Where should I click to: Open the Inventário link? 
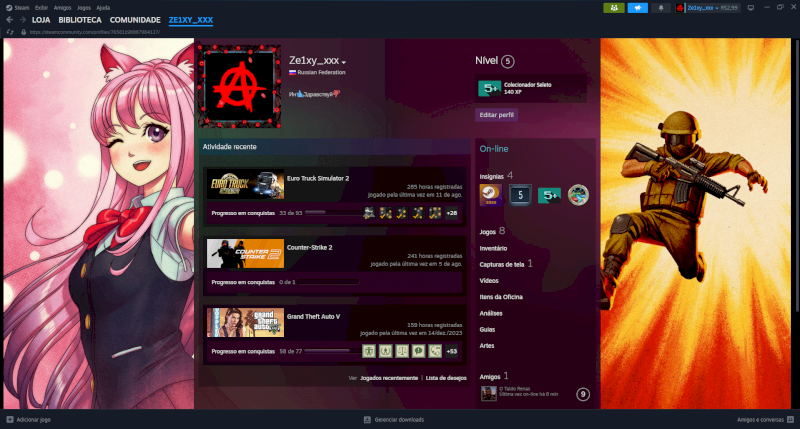click(493, 248)
